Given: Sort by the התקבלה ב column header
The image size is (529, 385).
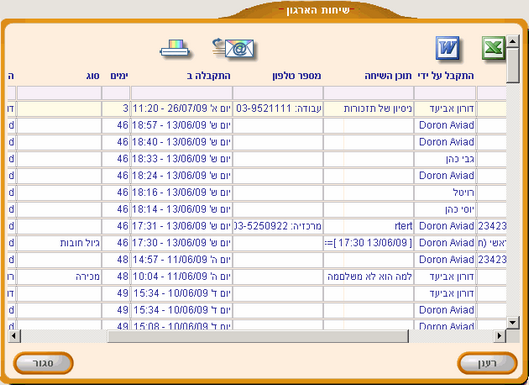Looking at the screenshot, I should click(209, 76).
